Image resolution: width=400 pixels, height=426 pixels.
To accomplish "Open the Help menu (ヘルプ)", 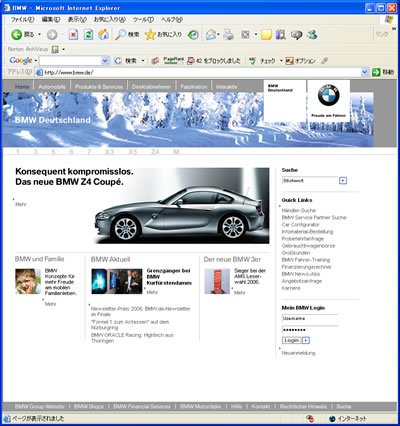I will (172, 19).
